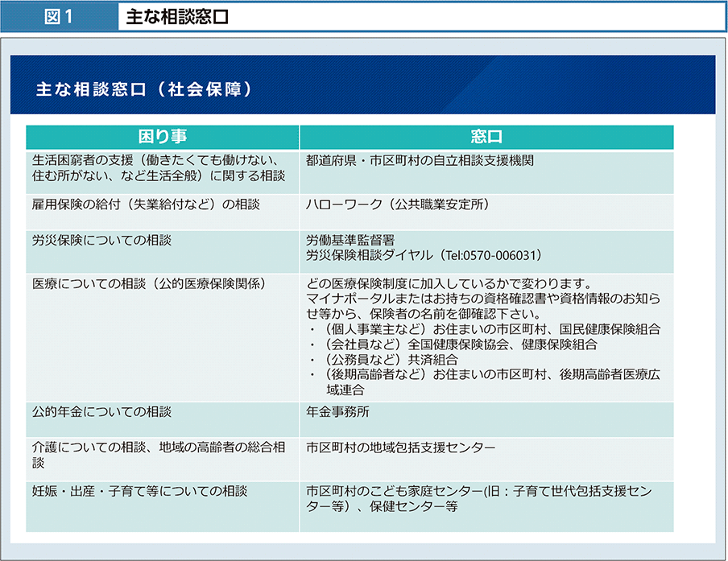Select the '都道府県・市区町村の自立相談支援機関' cell
The height and width of the screenshot is (561, 728).
(x=486, y=172)
